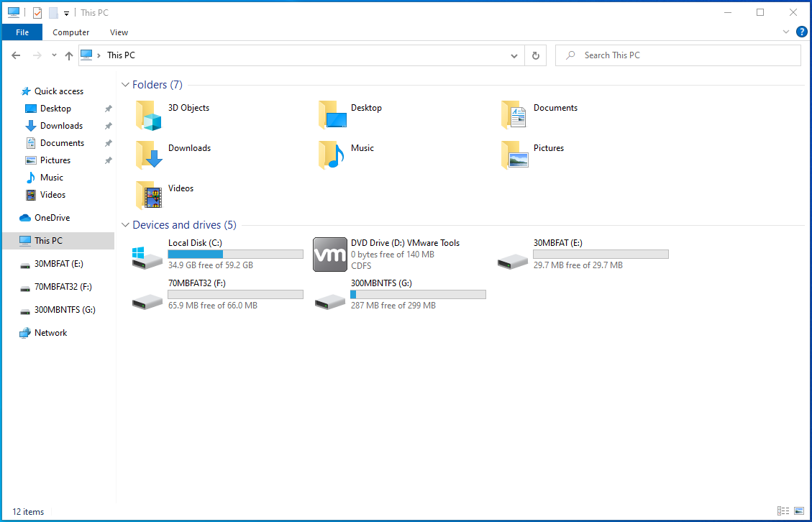This screenshot has width=812, height=522.
Task: Open the Videos folder in main pane
Action: [x=149, y=196]
